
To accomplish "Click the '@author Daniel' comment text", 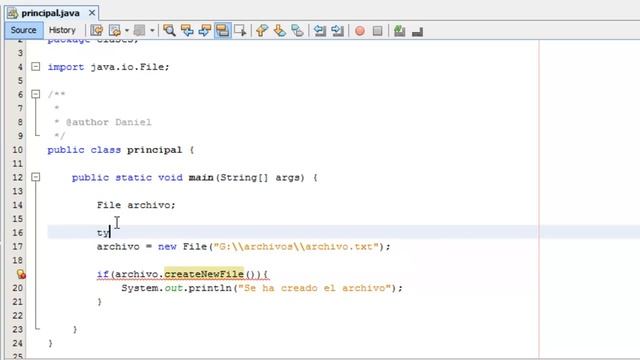I will pyautogui.click(x=109, y=122).
